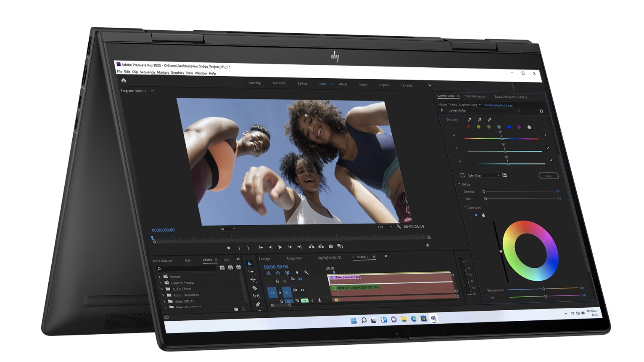The width and height of the screenshot is (644, 362).
Task: Enable the Color/Gray mask checkbox
Action: click(462, 175)
